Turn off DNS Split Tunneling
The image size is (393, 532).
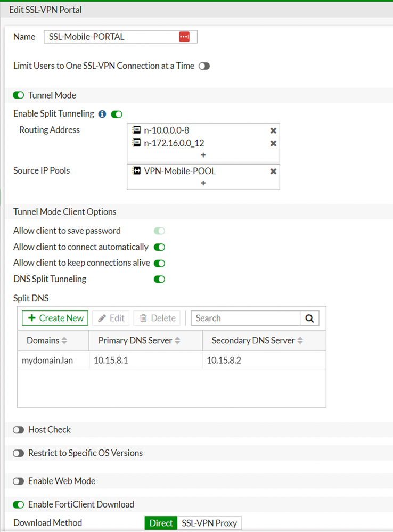[x=159, y=279]
